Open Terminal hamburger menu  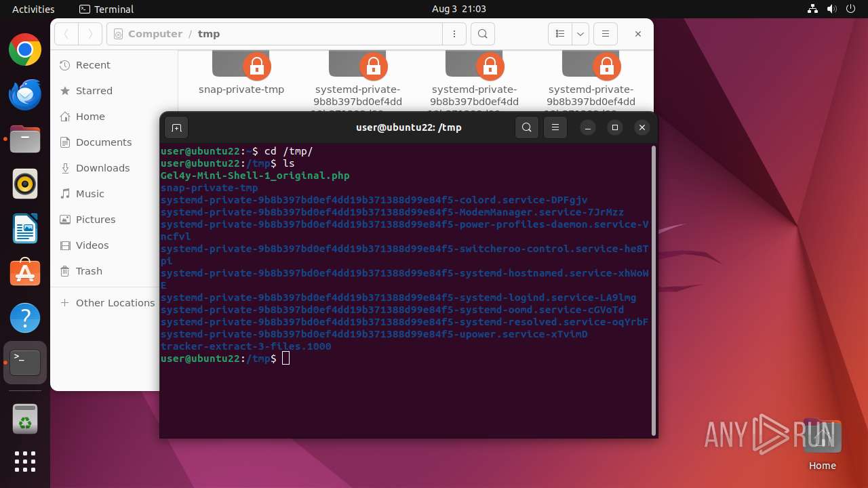(555, 127)
